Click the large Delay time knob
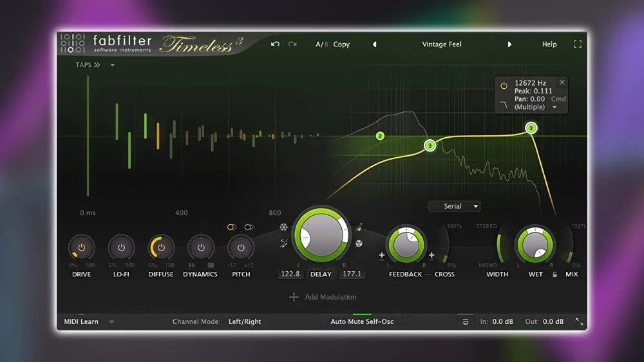This screenshot has width=644, height=362. (321, 234)
